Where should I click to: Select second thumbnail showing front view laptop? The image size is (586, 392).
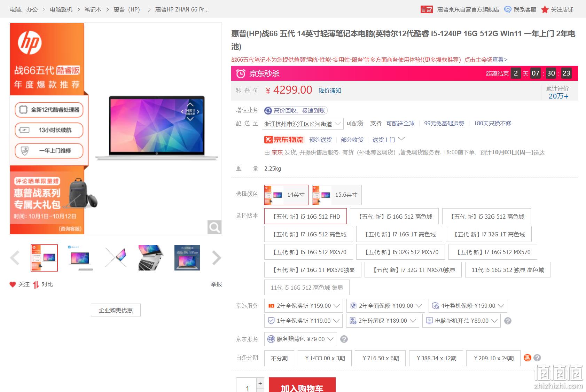point(80,258)
